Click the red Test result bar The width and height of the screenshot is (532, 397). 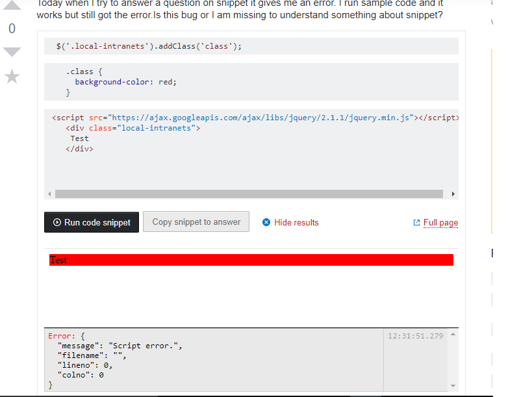[251, 260]
